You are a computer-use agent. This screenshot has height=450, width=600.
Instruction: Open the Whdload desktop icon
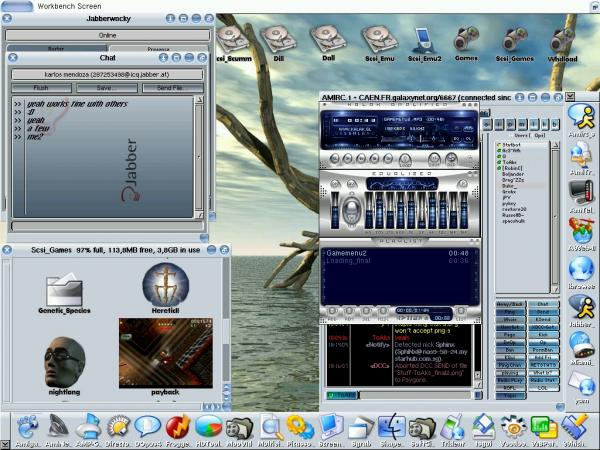[x=562, y=44]
